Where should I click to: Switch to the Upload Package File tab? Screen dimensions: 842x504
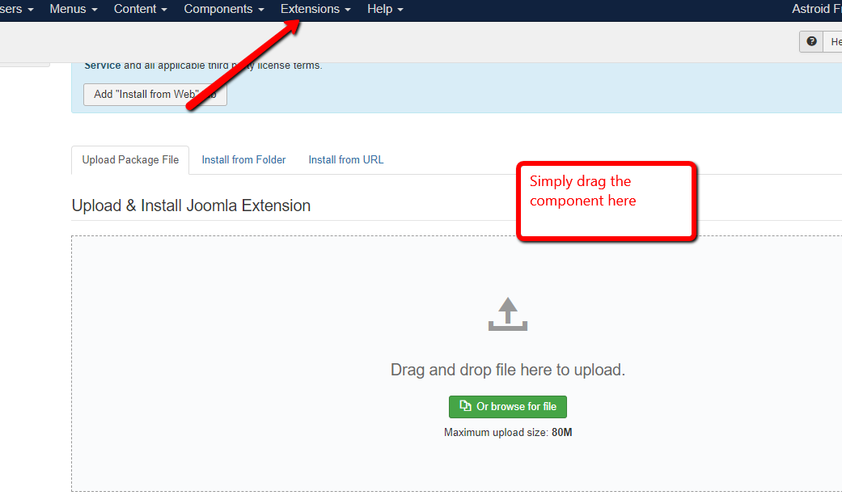(x=130, y=160)
